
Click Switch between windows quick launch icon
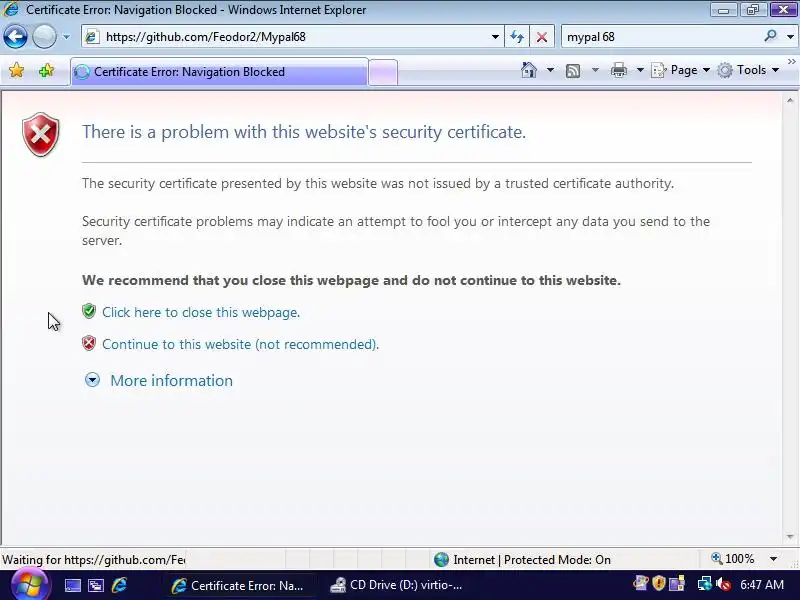point(96,585)
